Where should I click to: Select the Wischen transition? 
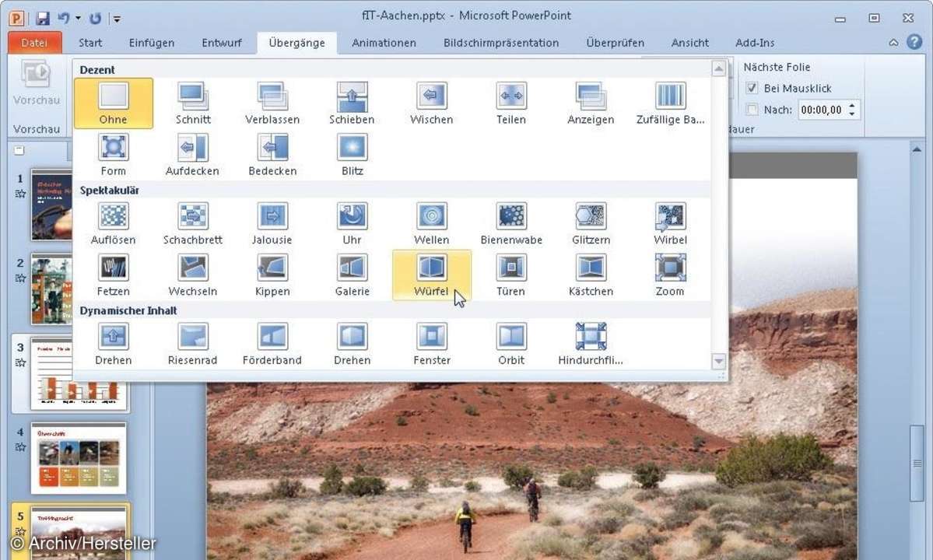(x=432, y=103)
